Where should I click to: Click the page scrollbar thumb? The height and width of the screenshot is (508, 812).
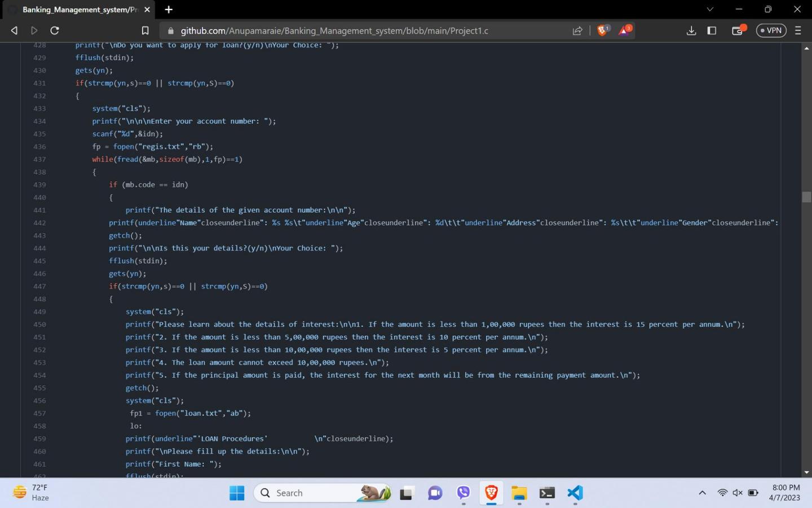click(806, 196)
